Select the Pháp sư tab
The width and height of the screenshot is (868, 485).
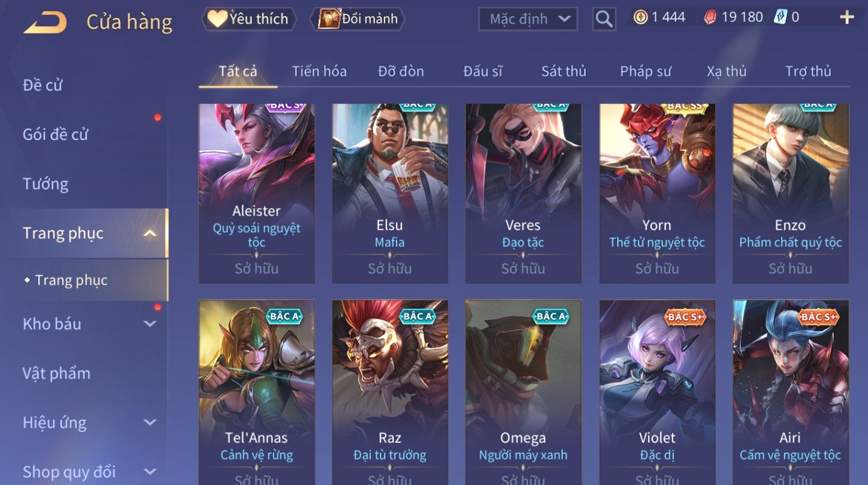pyautogui.click(x=646, y=71)
